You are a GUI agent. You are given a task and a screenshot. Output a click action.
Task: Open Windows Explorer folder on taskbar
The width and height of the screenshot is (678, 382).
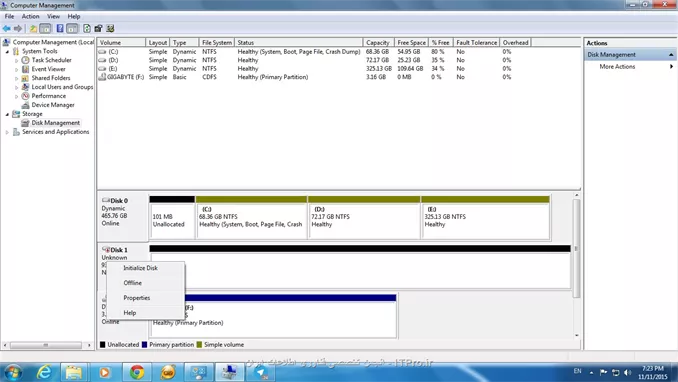[74, 372]
